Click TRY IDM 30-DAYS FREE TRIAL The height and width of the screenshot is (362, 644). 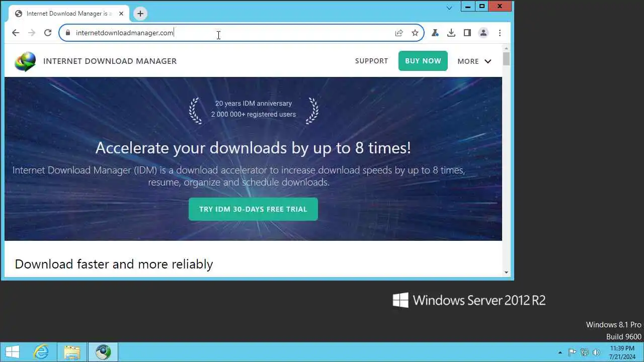[x=253, y=209]
